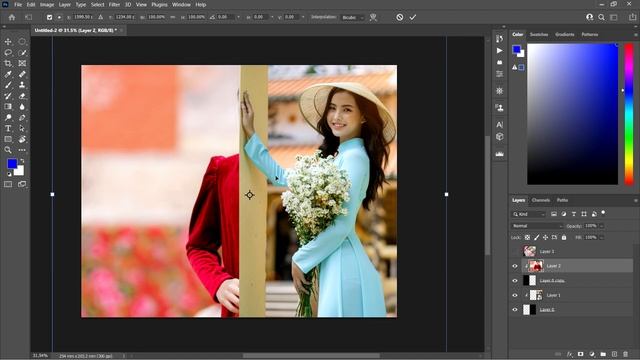Switch to the Channels tab

coord(541,200)
